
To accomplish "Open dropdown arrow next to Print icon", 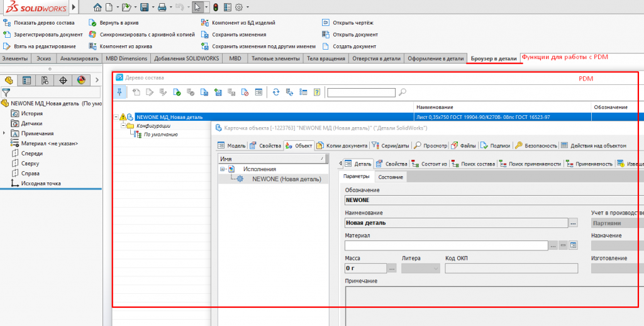I will (171, 8).
